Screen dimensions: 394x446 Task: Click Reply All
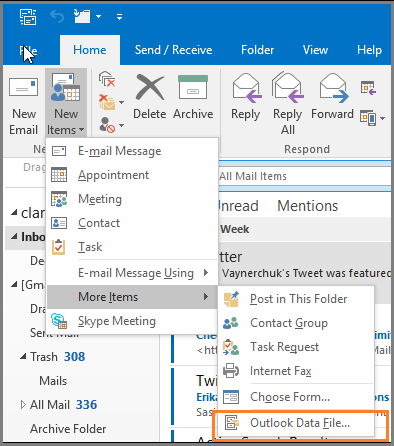coord(288,104)
